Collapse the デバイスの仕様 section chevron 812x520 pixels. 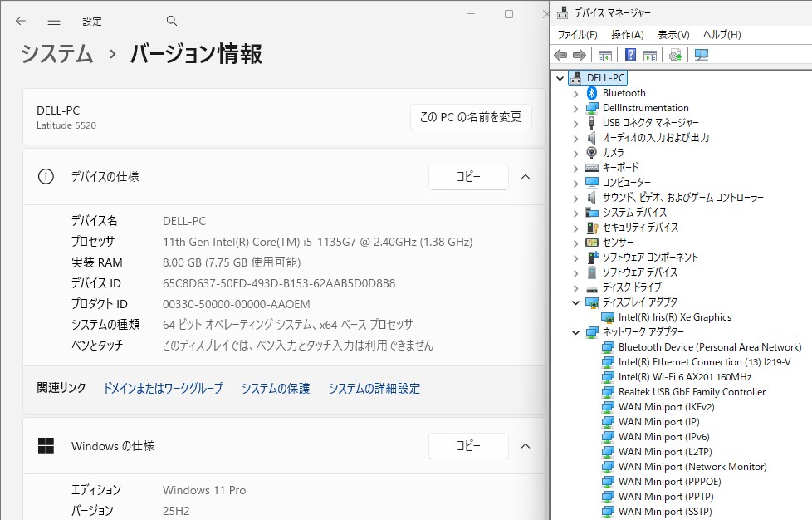525,177
